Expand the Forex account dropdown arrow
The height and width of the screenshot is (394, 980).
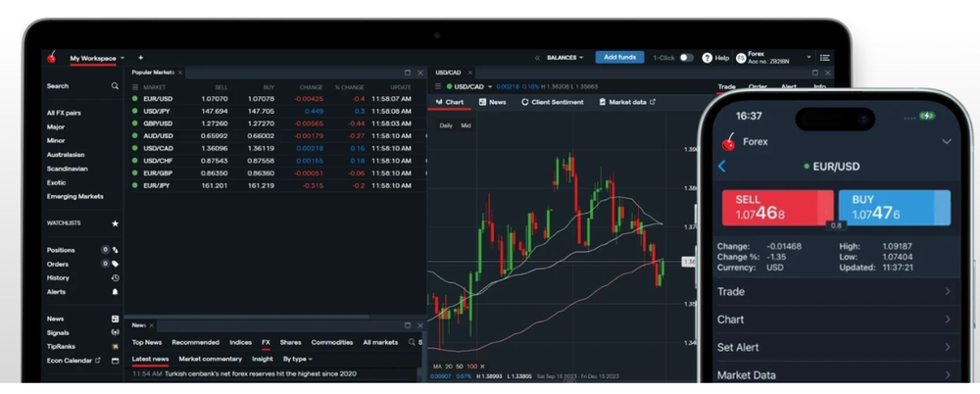[808, 58]
